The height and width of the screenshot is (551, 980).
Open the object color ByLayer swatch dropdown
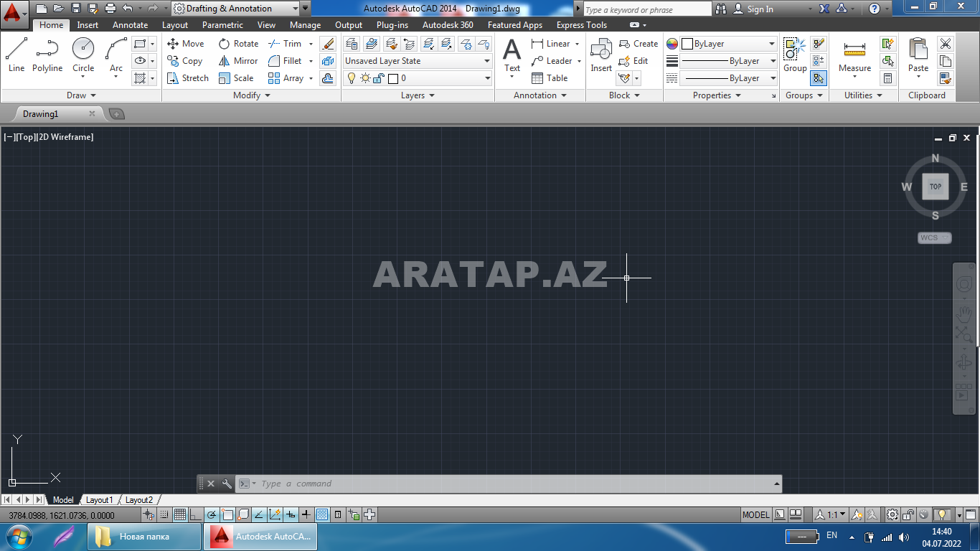pyautogui.click(x=729, y=44)
